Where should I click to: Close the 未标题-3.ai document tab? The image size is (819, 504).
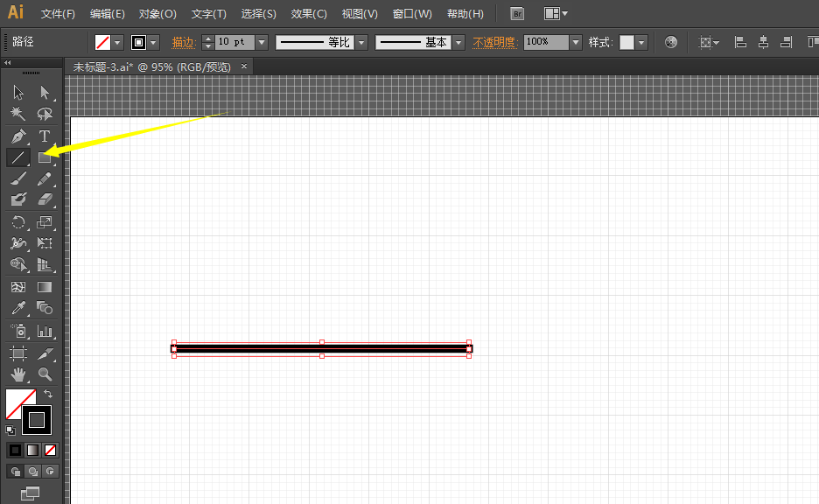(244, 66)
